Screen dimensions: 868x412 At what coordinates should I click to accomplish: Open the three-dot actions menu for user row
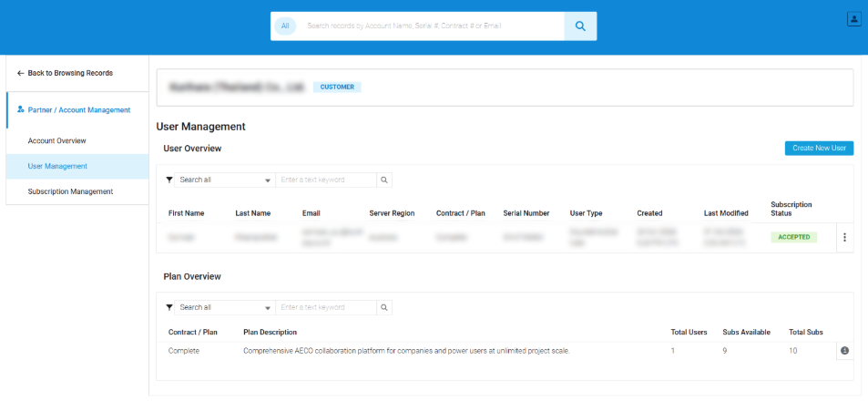844,238
